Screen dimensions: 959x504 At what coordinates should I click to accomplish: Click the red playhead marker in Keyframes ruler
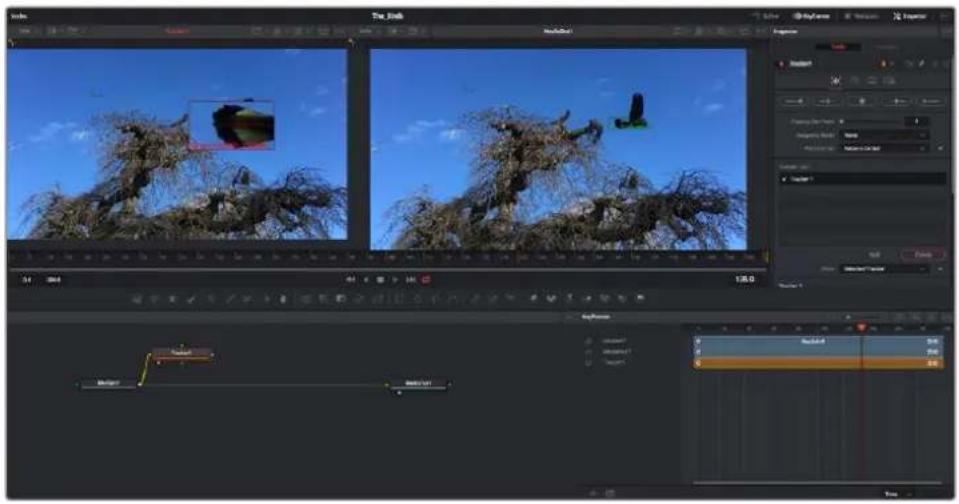(x=862, y=328)
